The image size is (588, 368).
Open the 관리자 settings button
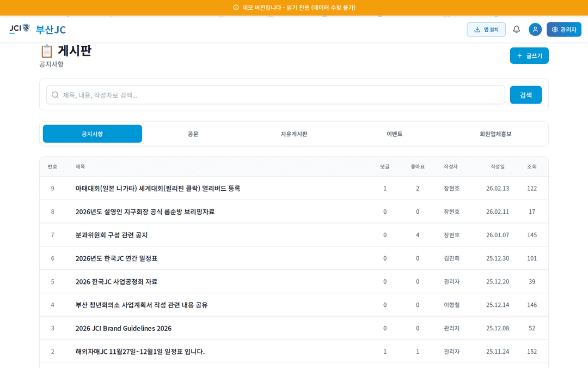tap(563, 29)
